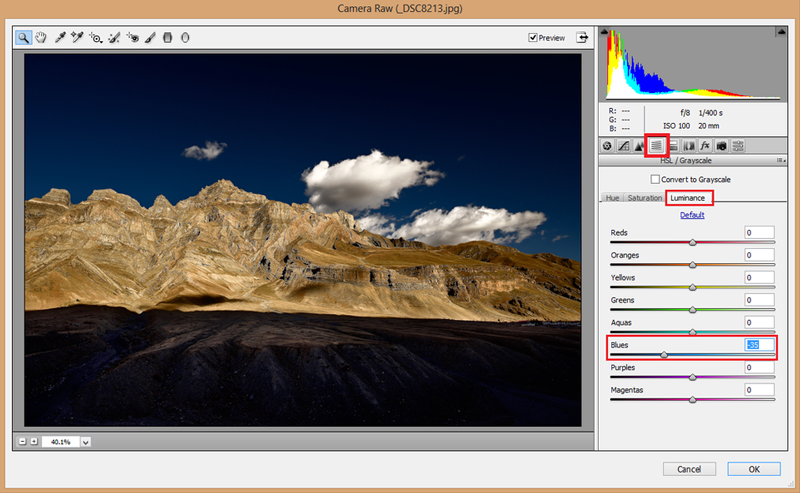Image resolution: width=800 pixels, height=493 pixels.
Task: Click the Blues value input field
Action: click(x=758, y=345)
